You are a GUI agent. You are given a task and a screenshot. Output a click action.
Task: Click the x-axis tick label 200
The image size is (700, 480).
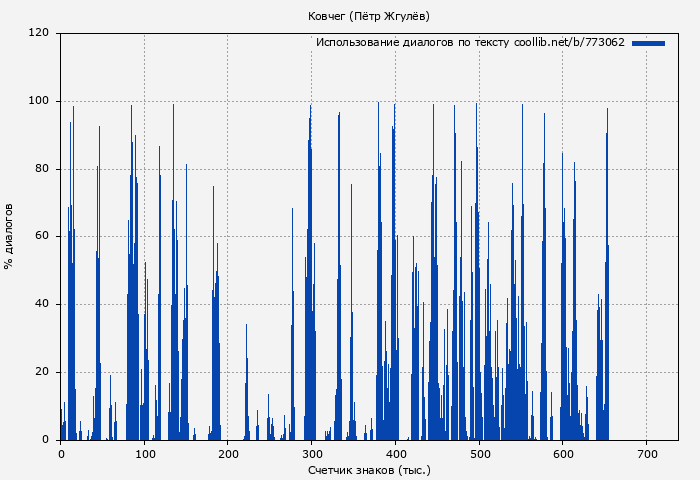[x=228, y=454]
